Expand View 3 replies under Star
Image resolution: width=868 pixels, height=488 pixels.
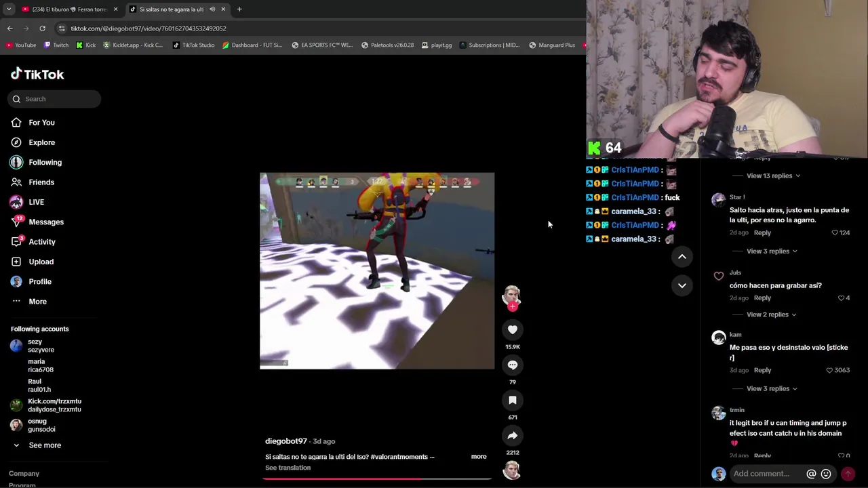click(772, 251)
